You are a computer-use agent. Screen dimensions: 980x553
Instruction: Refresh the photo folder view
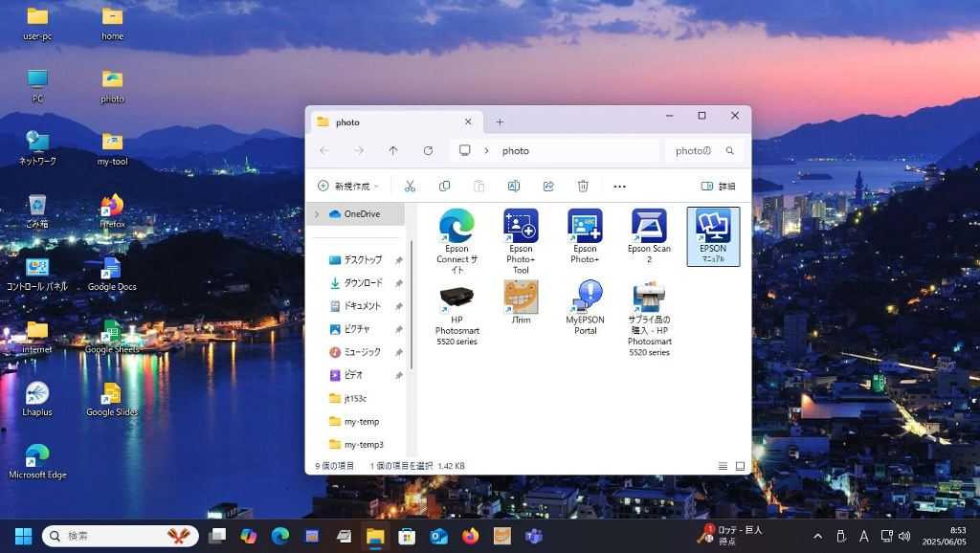point(428,150)
